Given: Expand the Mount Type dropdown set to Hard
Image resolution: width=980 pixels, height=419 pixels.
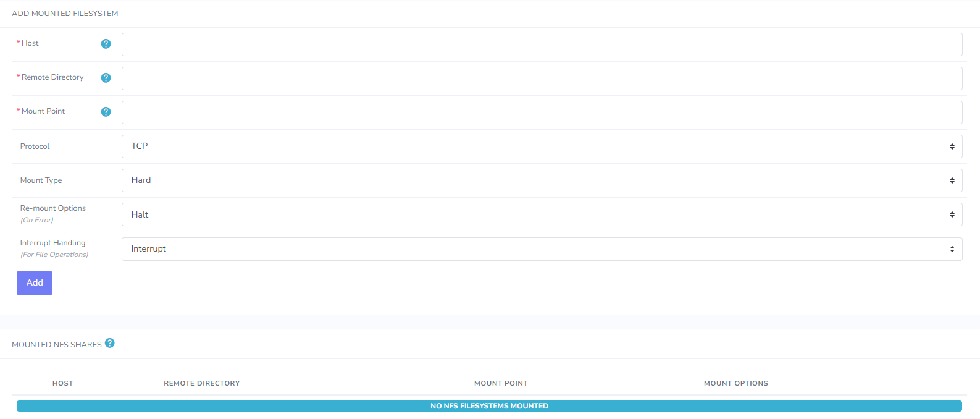Looking at the screenshot, I should pyautogui.click(x=542, y=180).
